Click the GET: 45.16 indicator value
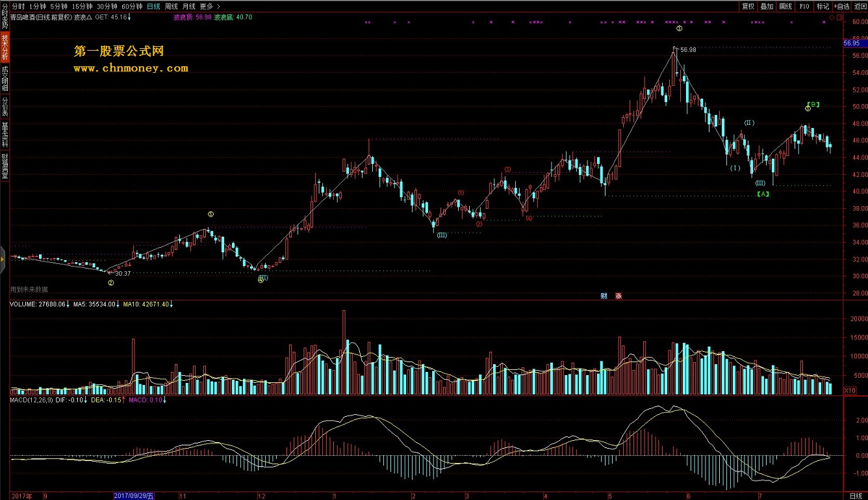868x500 pixels. pyautogui.click(x=112, y=17)
